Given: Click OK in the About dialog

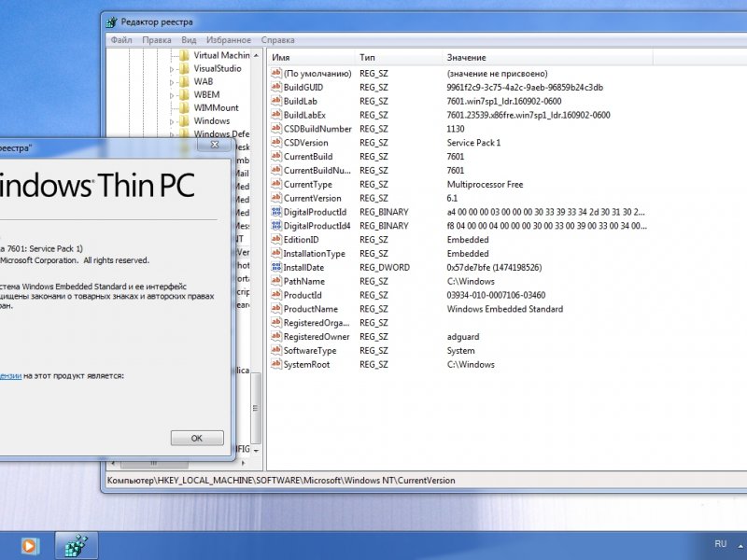Looking at the screenshot, I should pyautogui.click(x=197, y=438).
